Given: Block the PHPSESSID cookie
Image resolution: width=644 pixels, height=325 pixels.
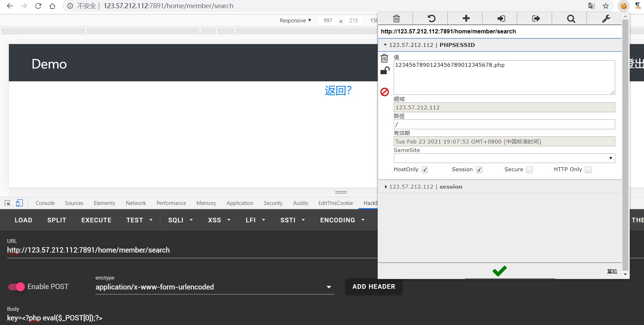Looking at the screenshot, I should coord(385,92).
